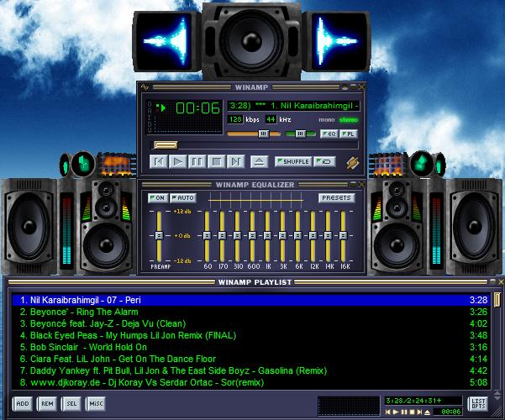Image resolution: width=505 pixels, height=420 pixels.
Task: Open the playlist ADD menu button
Action: [x=23, y=403]
